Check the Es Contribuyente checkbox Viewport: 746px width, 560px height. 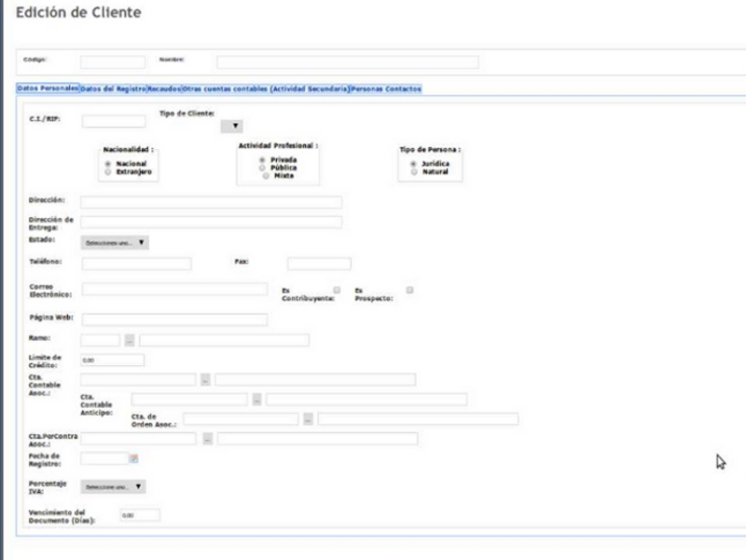click(338, 290)
